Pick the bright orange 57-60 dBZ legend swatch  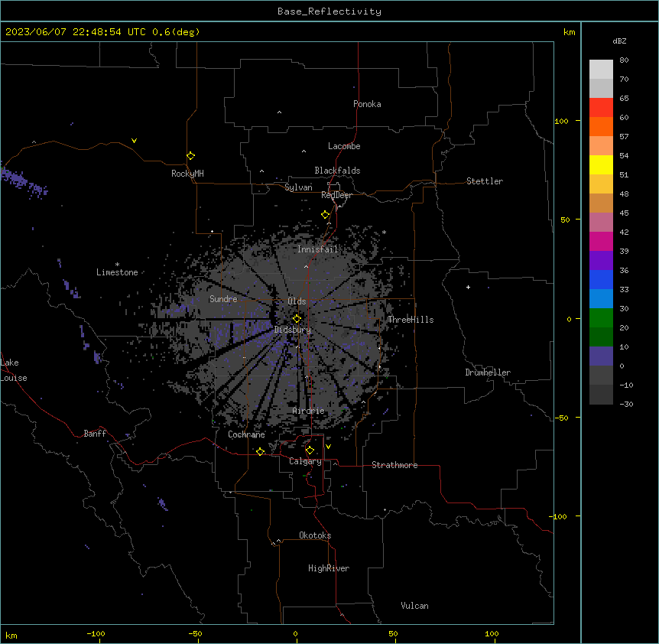pos(601,126)
